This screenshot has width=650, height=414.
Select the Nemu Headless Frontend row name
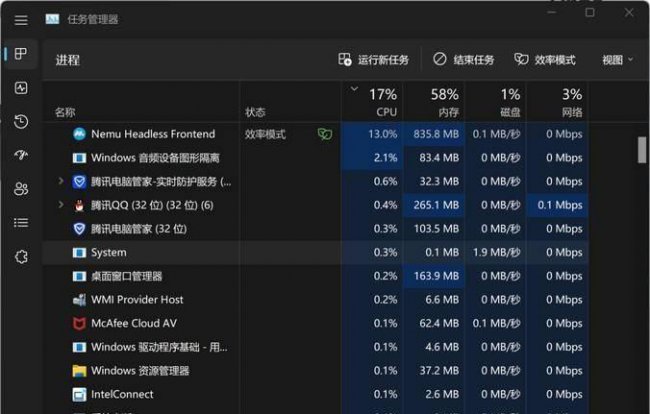click(153, 134)
